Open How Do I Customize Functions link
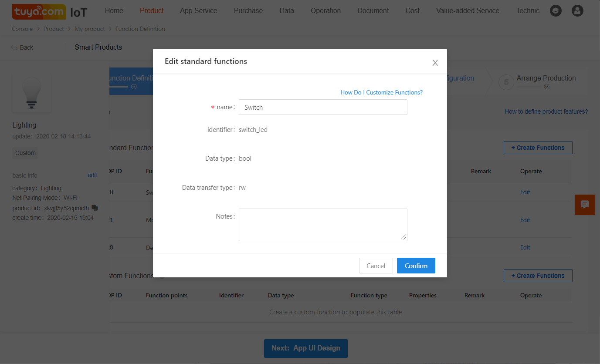This screenshot has width=600, height=364. pyautogui.click(x=381, y=92)
